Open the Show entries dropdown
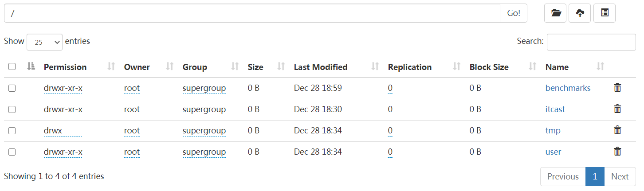 tap(44, 42)
